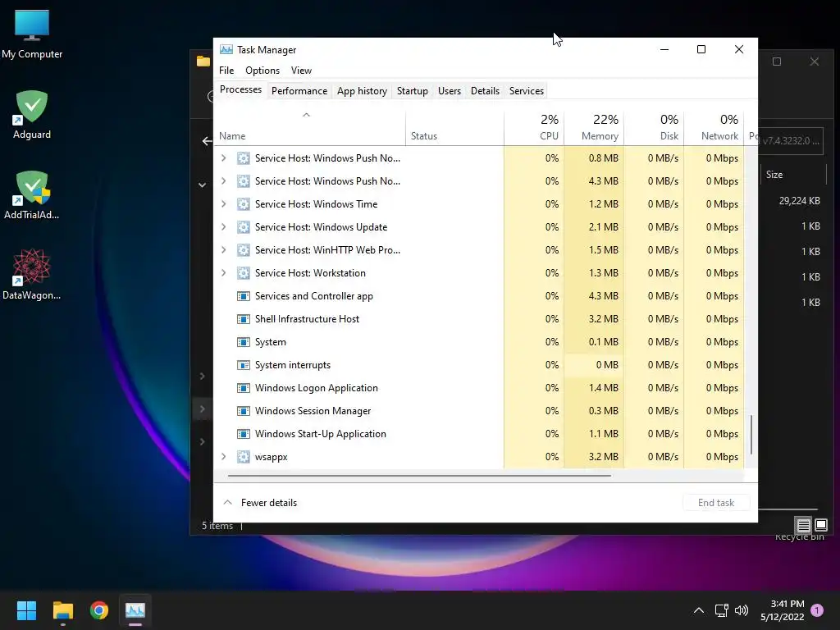Open the notification badge in taskbar
The image size is (840, 630).
pos(817,609)
